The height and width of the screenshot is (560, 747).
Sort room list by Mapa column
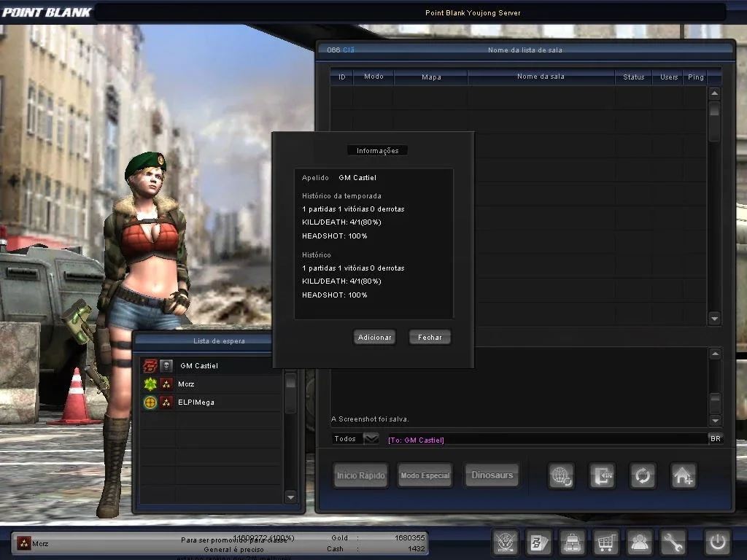click(431, 77)
